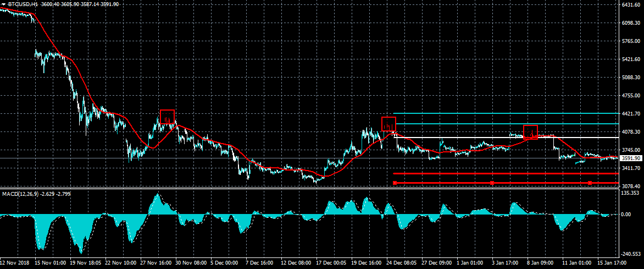Click the 30 Nov 08:00 time label
The image size is (644, 269).
[191, 262]
